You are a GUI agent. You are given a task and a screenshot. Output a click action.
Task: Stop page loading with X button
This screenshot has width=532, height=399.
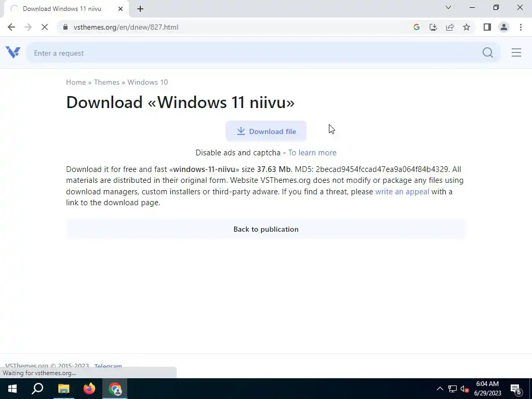click(x=45, y=27)
